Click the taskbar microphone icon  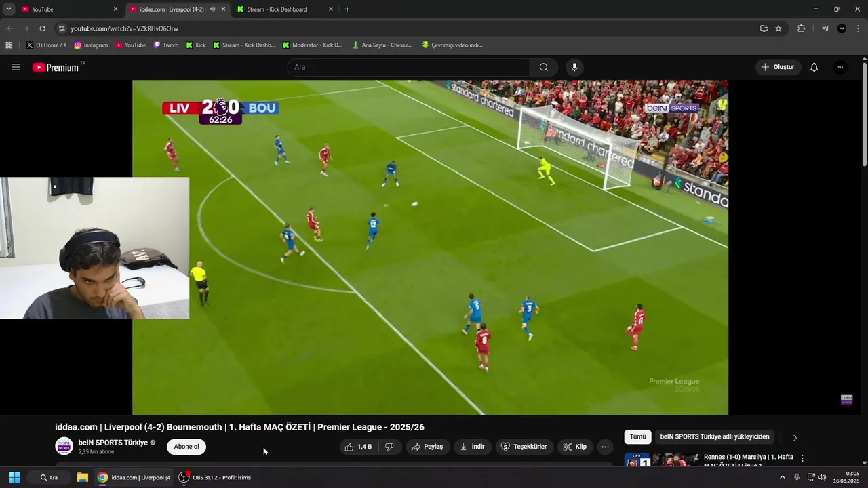point(797,477)
